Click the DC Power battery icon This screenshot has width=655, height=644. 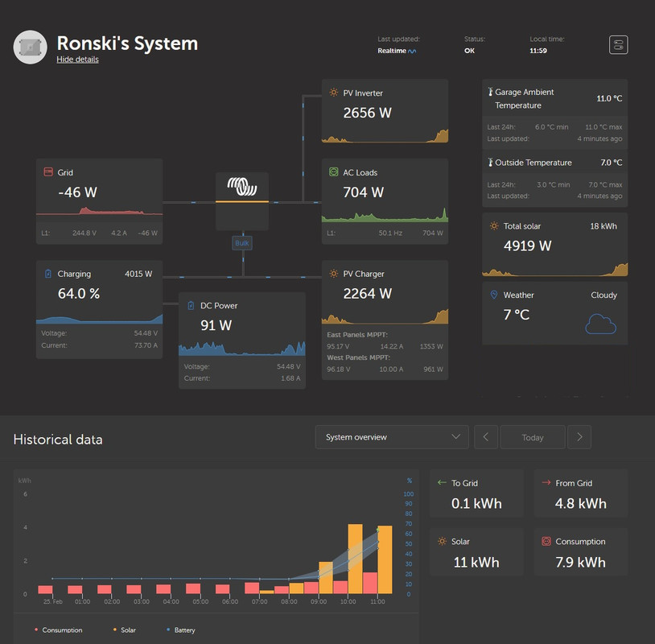click(191, 305)
